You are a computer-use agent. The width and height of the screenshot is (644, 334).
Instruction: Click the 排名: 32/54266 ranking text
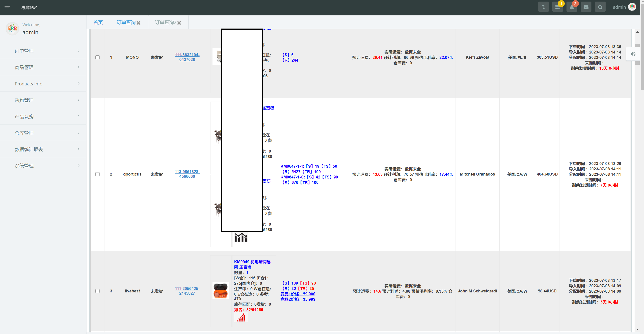[248, 310]
